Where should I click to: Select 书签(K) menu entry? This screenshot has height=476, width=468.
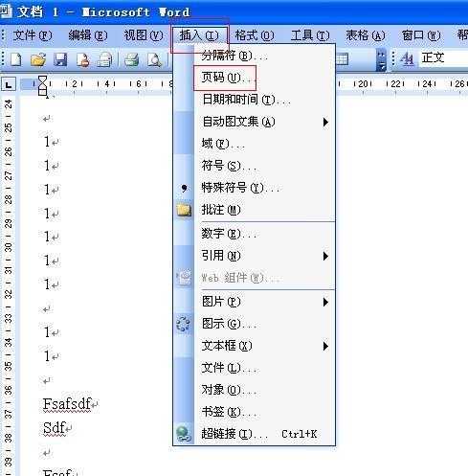click(255, 412)
